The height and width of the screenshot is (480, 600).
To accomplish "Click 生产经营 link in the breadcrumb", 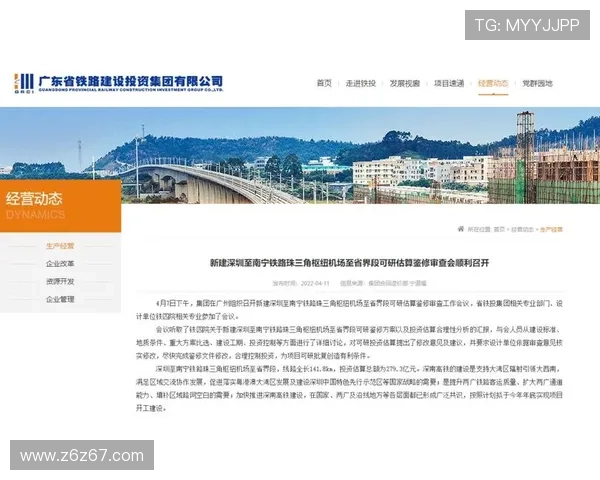I will coord(551,229).
